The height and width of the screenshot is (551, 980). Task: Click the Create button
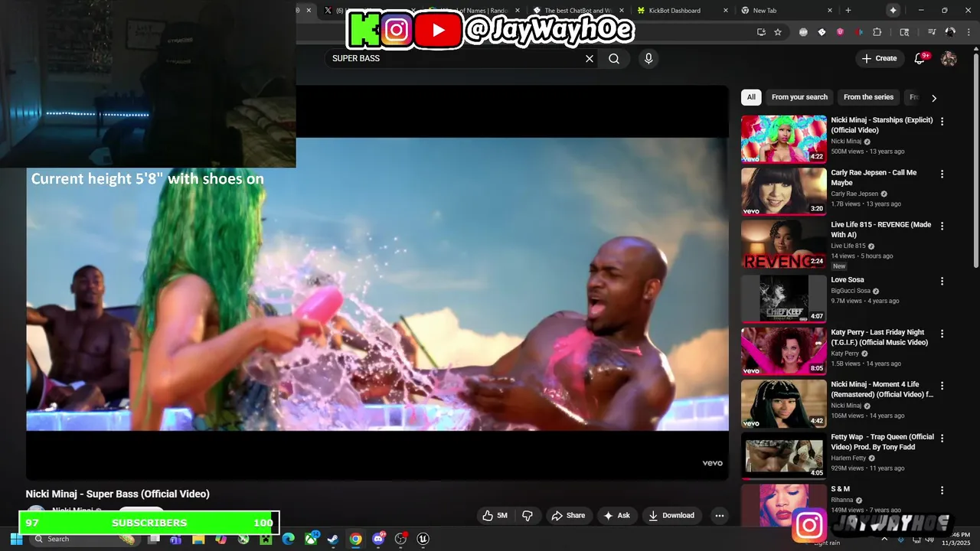click(x=879, y=58)
